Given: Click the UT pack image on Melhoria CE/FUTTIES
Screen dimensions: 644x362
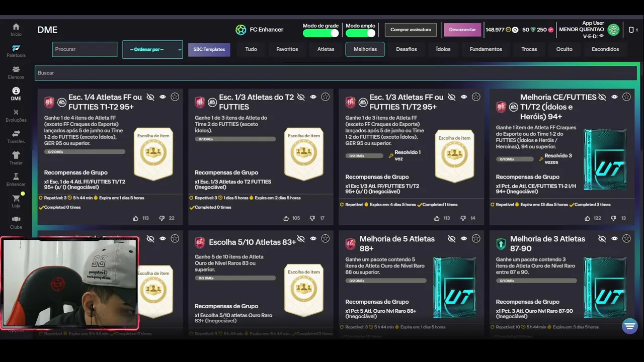Looking at the screenshot, I should [x=605, y=159].
